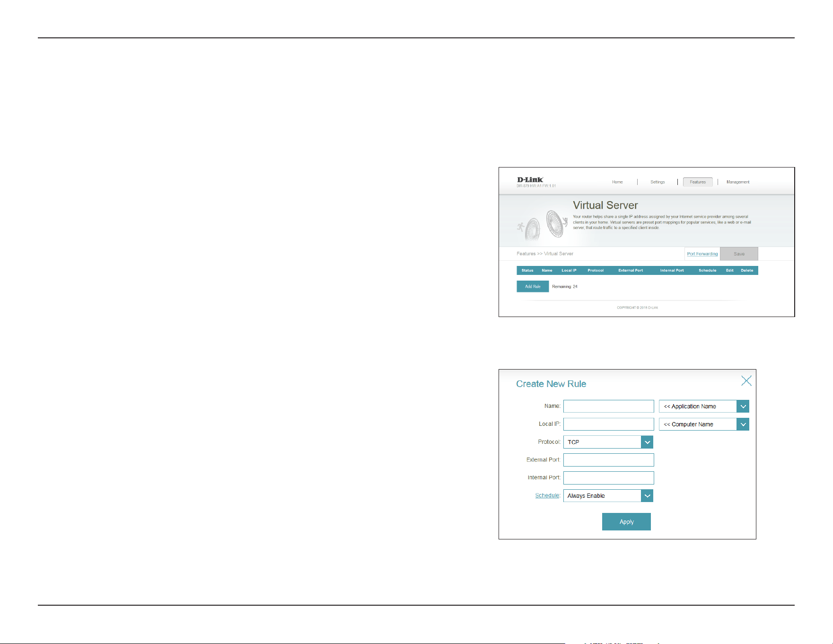Click the Create New Rule title
The width and height of the screenshot is (833, 644).
tap(551, 384)
